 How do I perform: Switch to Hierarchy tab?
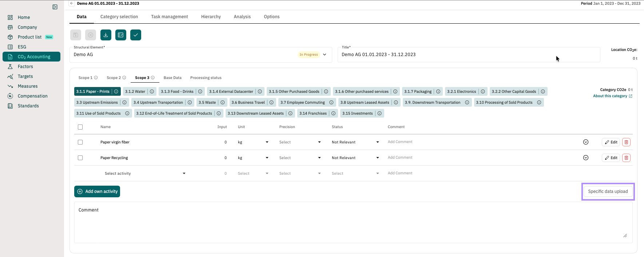pos(211,17)
